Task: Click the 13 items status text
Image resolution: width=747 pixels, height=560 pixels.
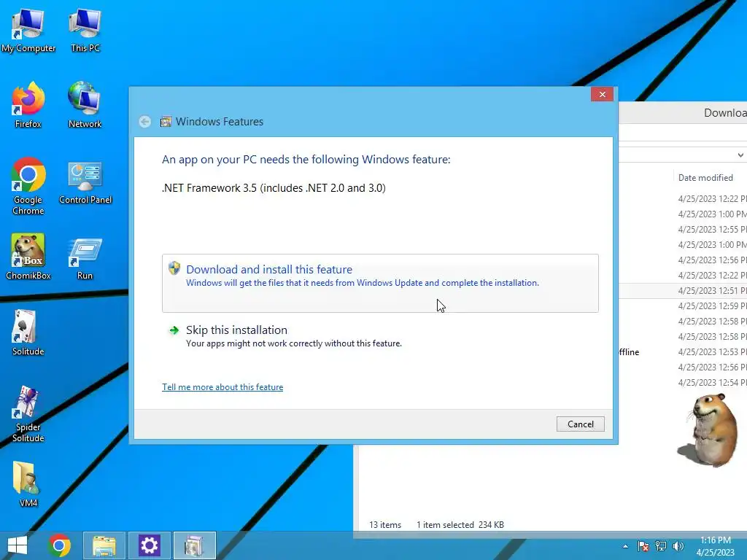Action: (x=385, y=525)
